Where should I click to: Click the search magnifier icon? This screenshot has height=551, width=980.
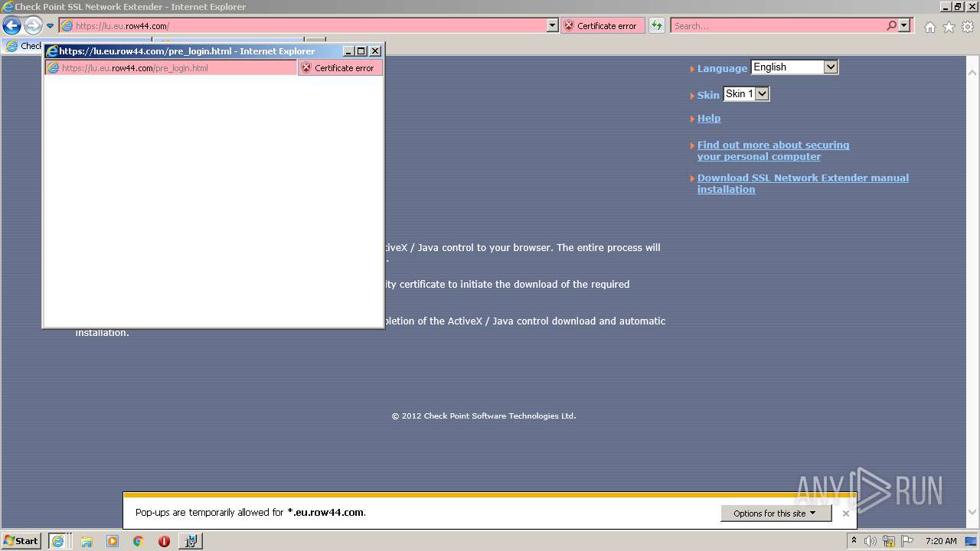pos(891,25)
